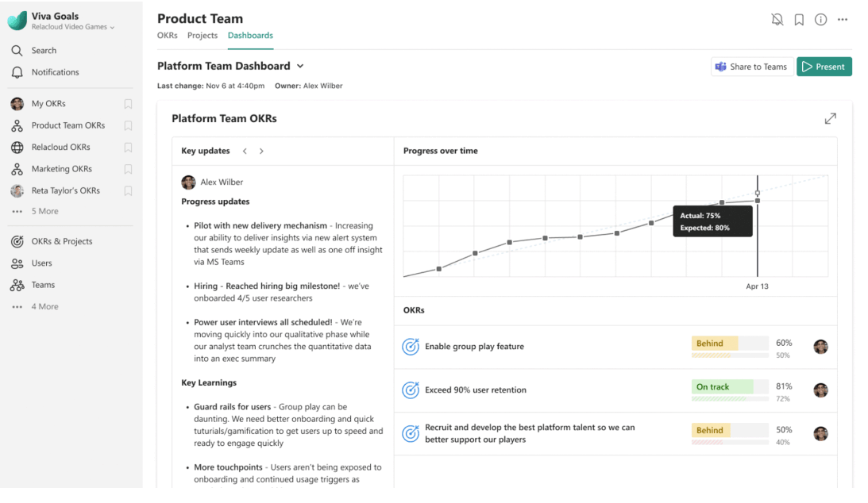Open Search in the sidebar
This screenshot has width=868, height=503.
(x=44, y=51)
